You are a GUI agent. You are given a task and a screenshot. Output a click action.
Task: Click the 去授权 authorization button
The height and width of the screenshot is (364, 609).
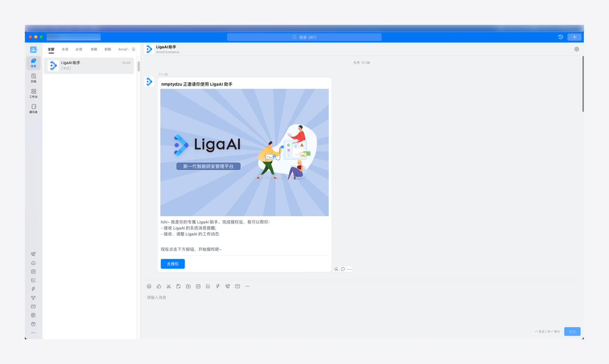pyautogui.click(x=172, y=264)
